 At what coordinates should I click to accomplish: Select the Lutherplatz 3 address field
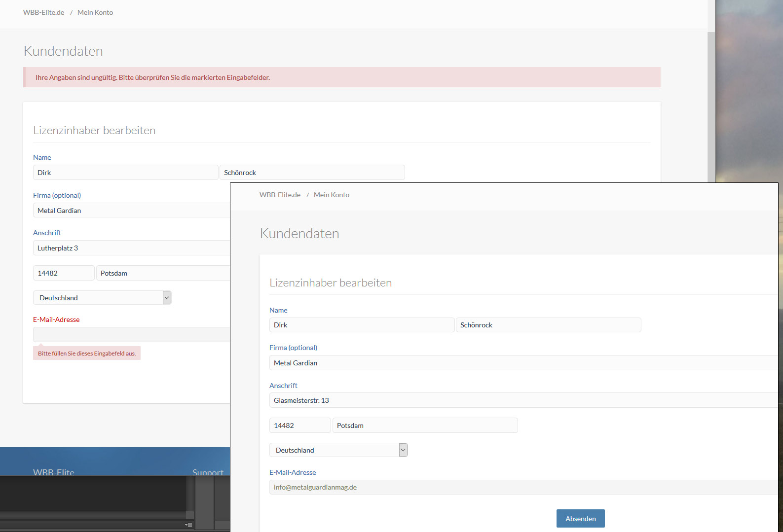click(131, 248)
